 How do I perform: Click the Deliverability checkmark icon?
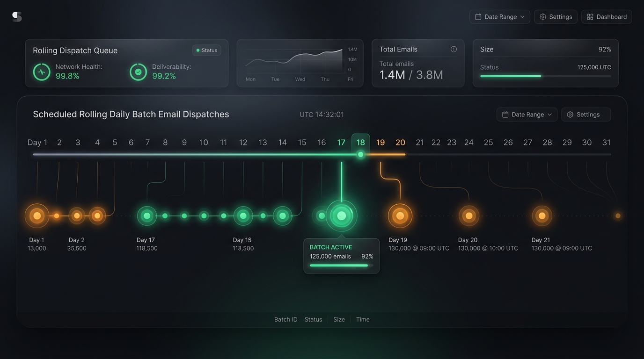click(138, 72)
